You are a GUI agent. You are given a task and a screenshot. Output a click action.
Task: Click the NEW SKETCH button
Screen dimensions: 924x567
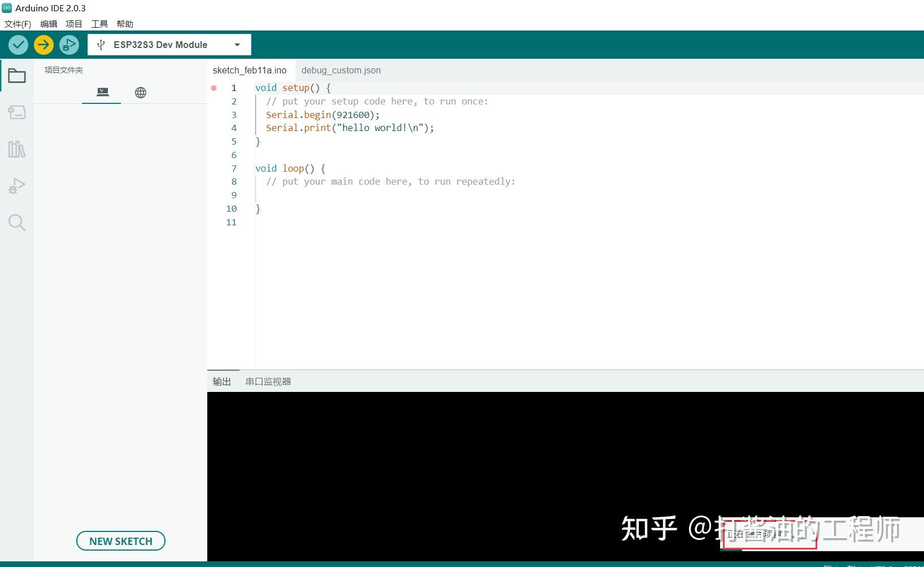click(120, 540)
